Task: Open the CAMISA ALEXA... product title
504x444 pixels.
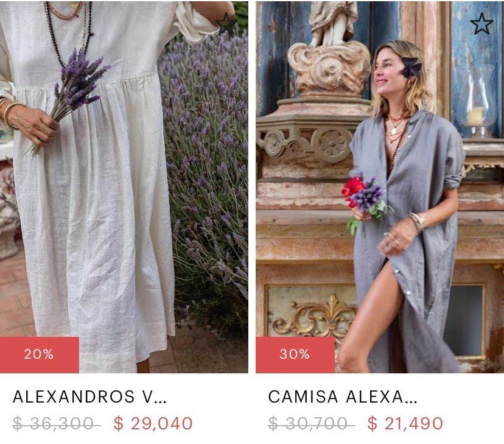Action: (343, 396)
